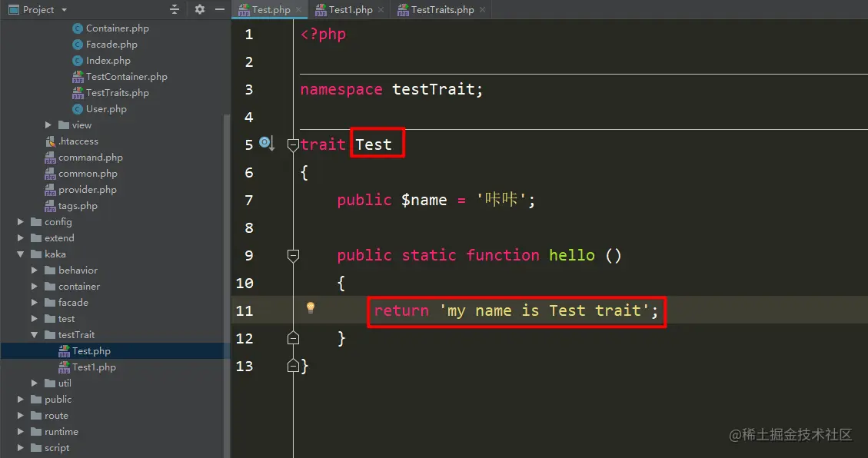Expand the config folder
The width and height of the screenshot is (868, 458).
[21, 222]
